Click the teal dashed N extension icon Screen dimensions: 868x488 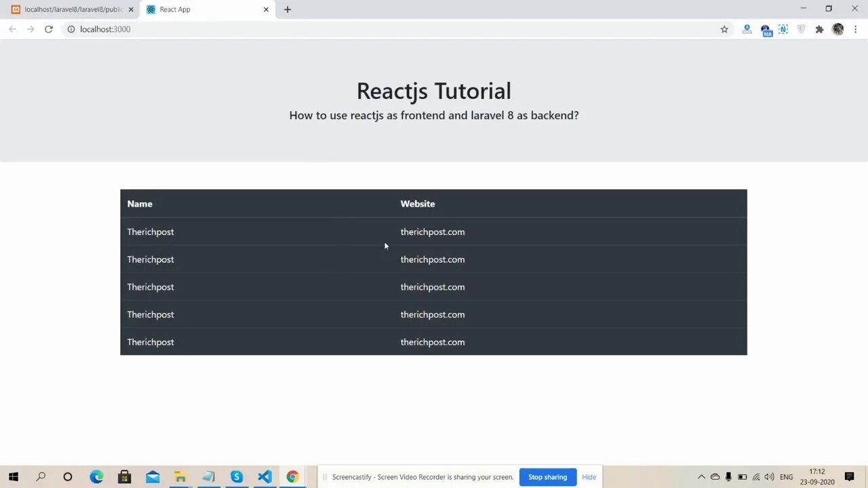(783, 29)
